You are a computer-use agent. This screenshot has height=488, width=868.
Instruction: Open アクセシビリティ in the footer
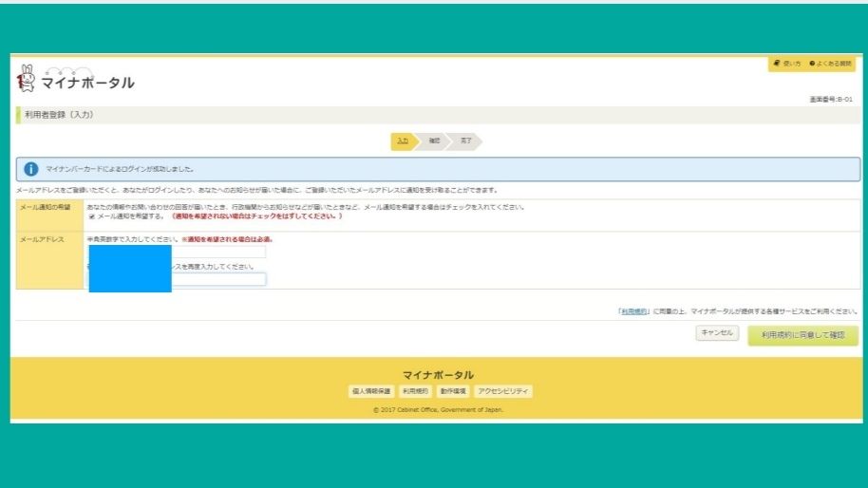(503, 391)
